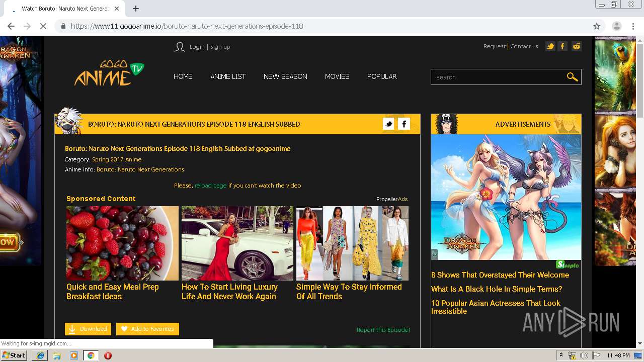Open Simple Way To Stay Informed headline
Screen dimensions: 644x362
point(349,292)
